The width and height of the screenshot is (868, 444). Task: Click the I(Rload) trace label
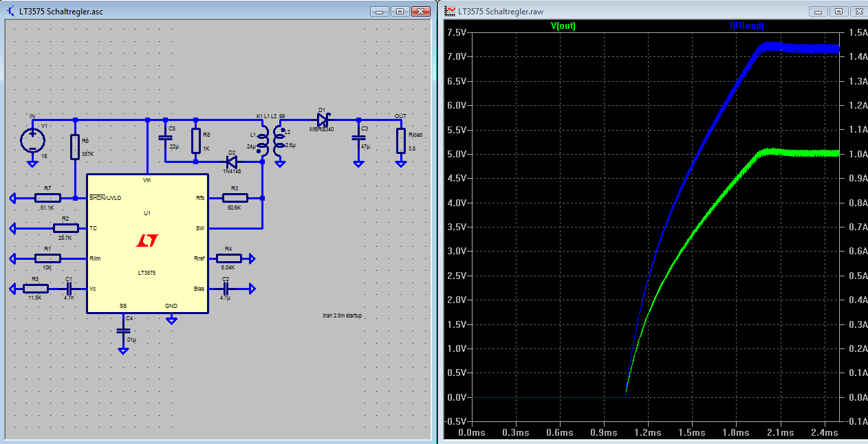tap(746, 26)
